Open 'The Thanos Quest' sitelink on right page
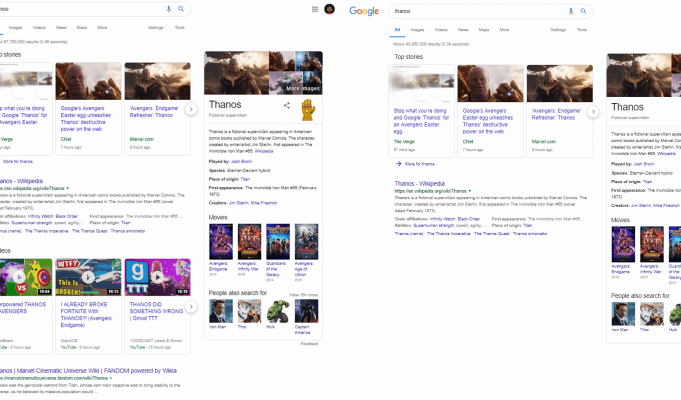The width and height of the screenshot is (681, 400). click(491, 234)
